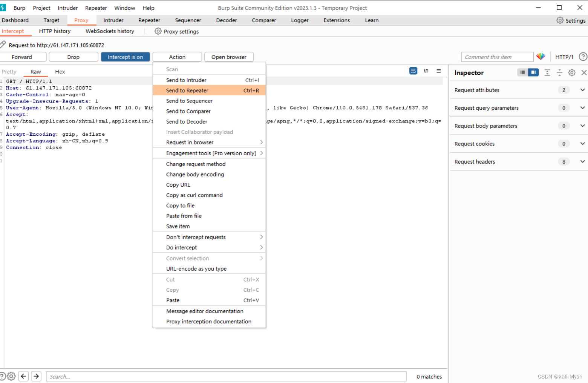Expand Request headers section

point(582,161)
